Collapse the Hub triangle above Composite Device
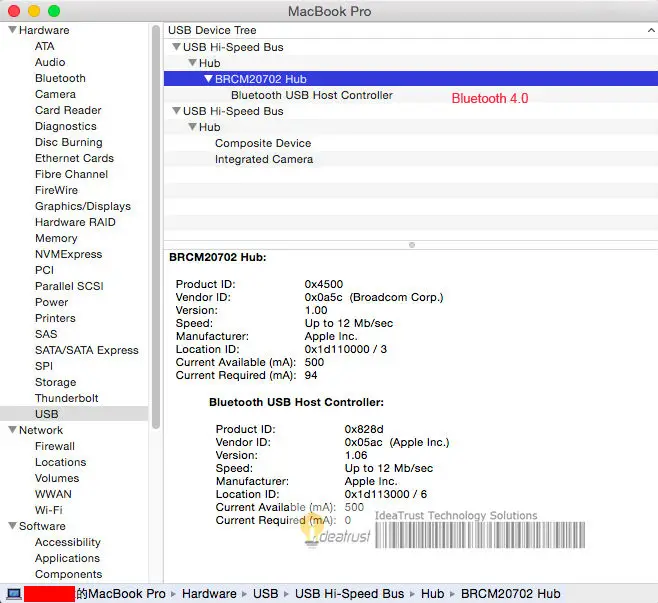The height and width of the screenshot is (603, 658). (192, 127)
